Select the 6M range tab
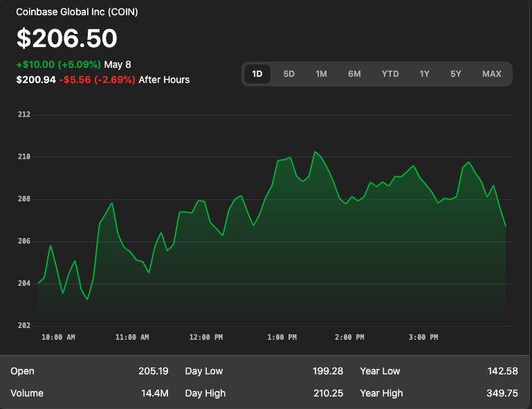 point(354,74)
